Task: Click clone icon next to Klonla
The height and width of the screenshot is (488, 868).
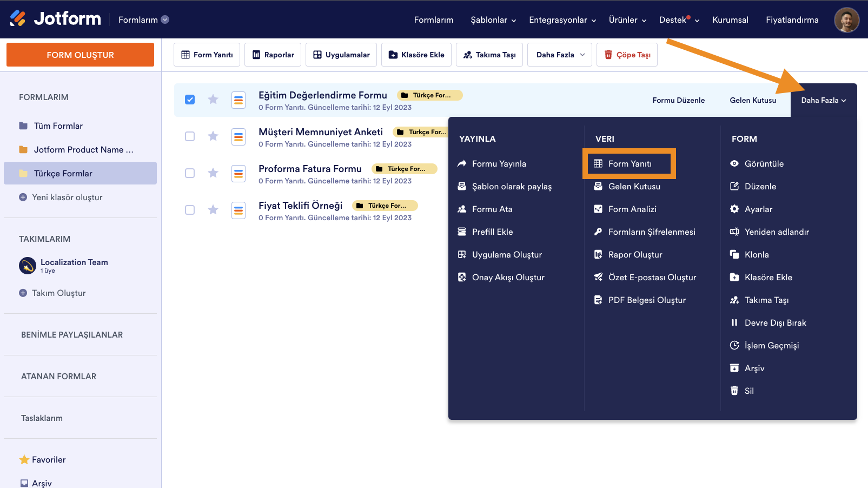Action: coord(734,254)
